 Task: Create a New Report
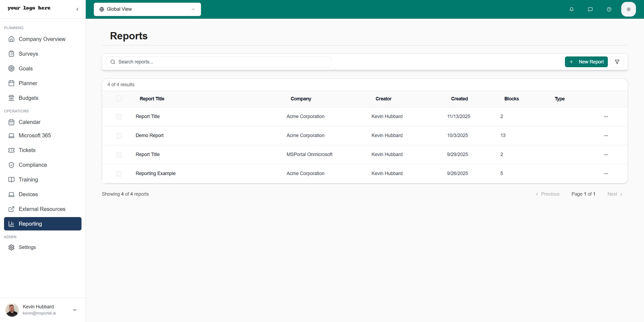(586, 62)
